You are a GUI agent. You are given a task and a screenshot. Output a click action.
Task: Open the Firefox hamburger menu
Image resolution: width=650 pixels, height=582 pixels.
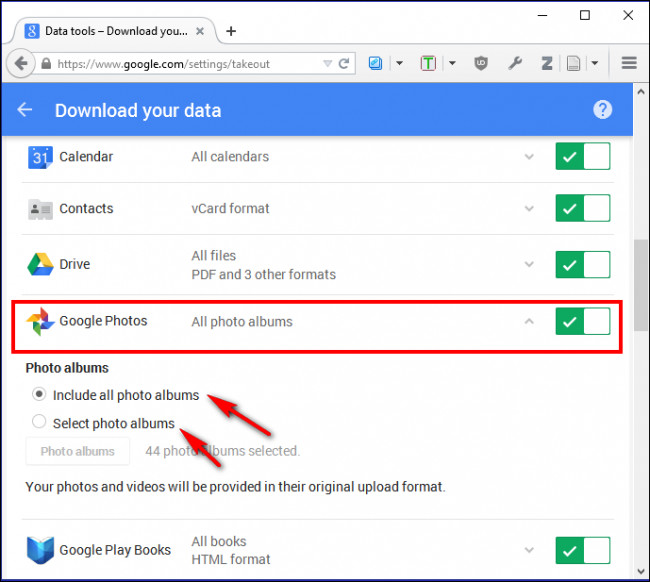point(629,63)
